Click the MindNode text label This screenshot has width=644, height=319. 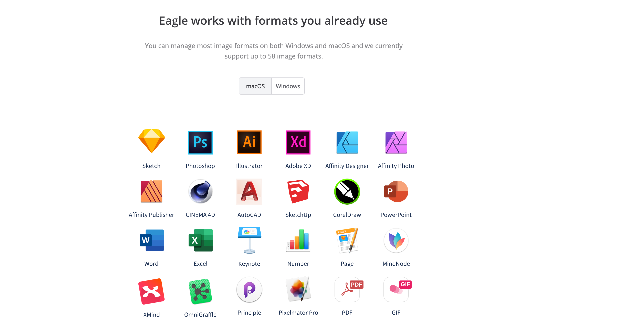[x=396, y=264]
